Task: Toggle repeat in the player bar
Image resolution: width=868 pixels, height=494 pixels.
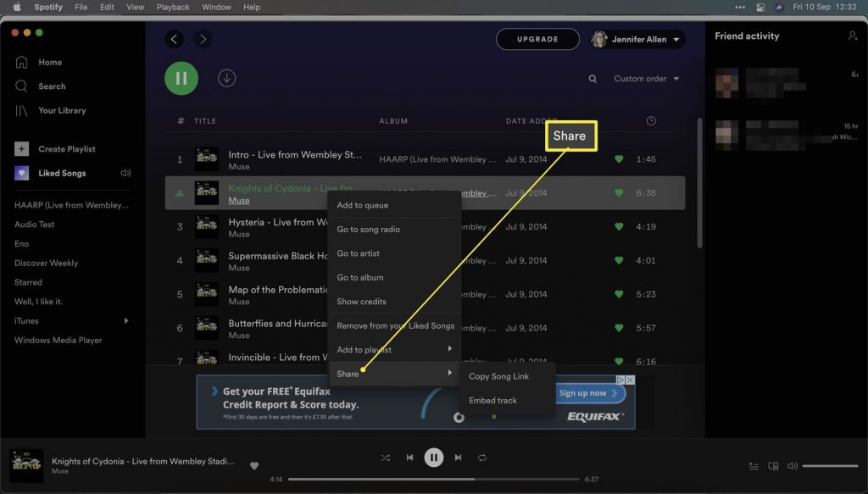Action: (482, 458)
